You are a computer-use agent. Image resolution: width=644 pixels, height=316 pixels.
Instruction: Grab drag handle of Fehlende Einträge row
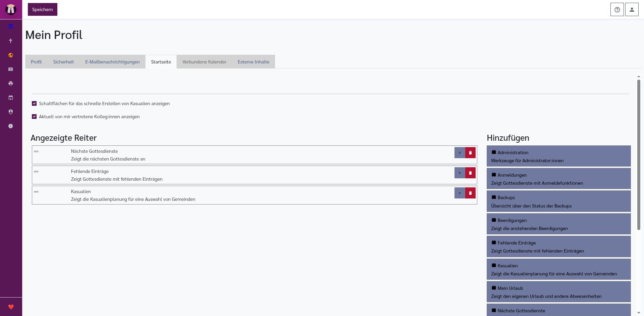(x=36, y=172)
